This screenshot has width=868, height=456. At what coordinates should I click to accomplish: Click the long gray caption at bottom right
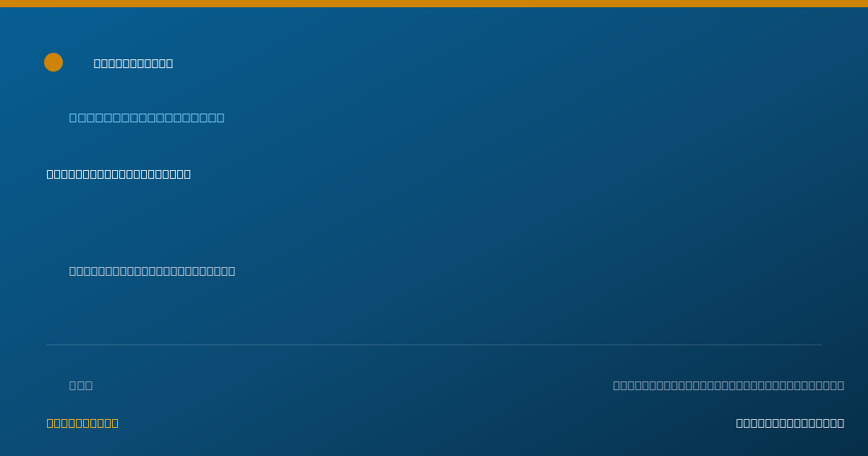tap(728, 385)
